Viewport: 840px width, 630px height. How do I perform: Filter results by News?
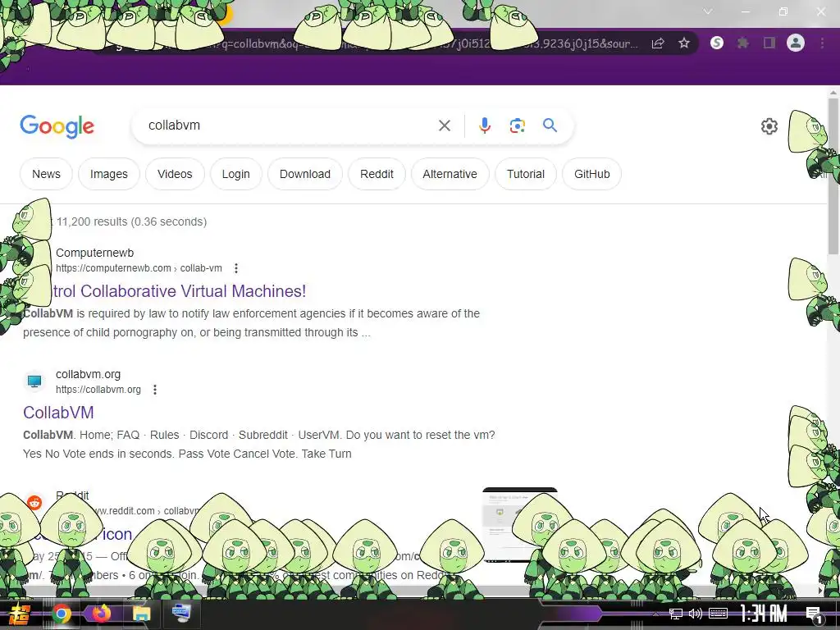pos(46,174)
